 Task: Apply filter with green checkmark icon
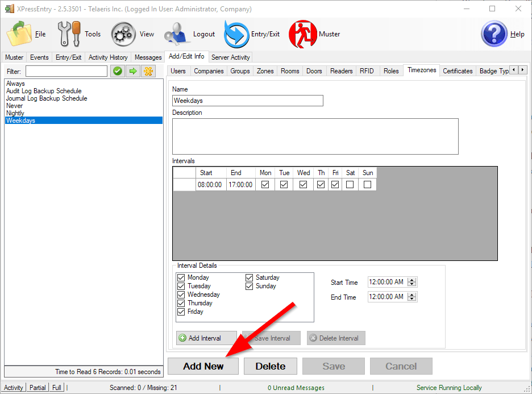pyautogui.click(x=118, y=71)
